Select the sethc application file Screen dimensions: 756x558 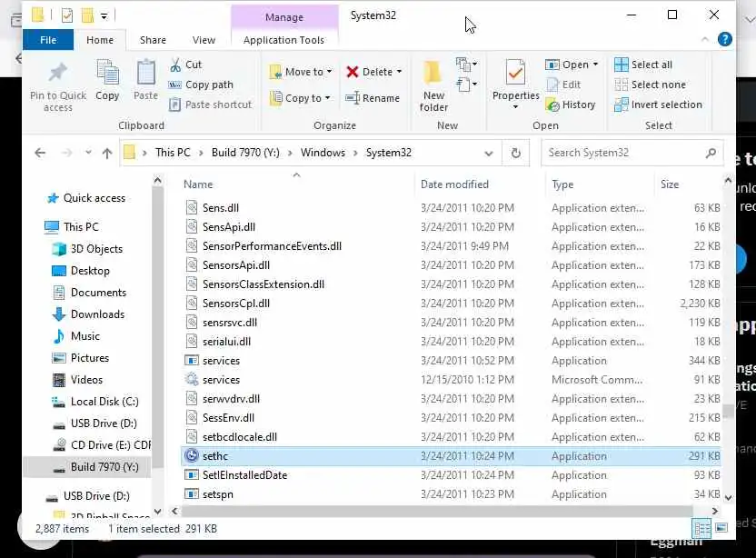(451, 456)
